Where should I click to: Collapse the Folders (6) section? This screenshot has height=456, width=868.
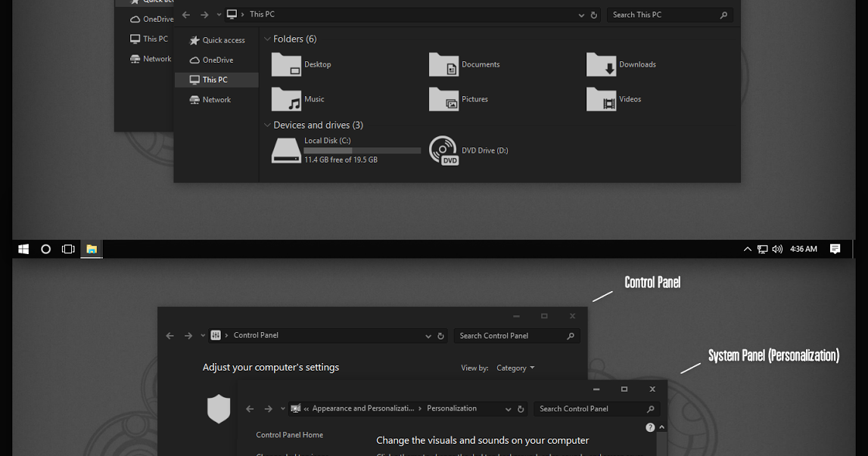tap(267, 39)
